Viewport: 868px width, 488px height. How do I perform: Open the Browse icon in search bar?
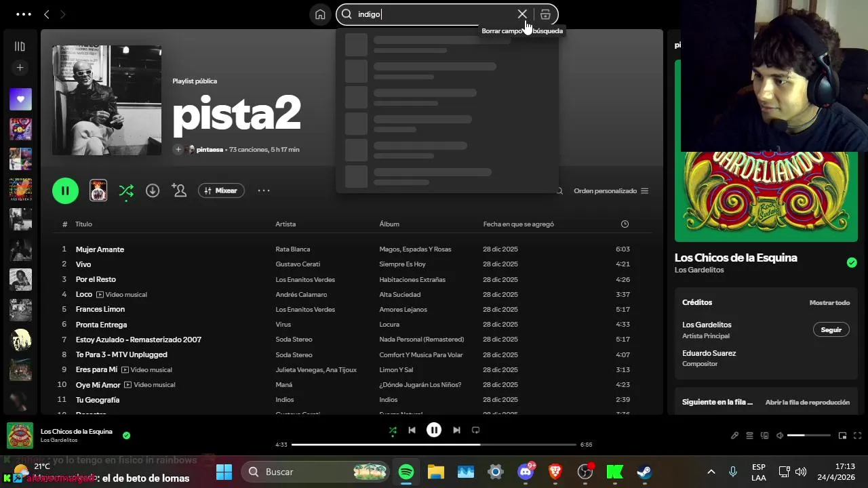pyautogui.click(x=545, y=14)
